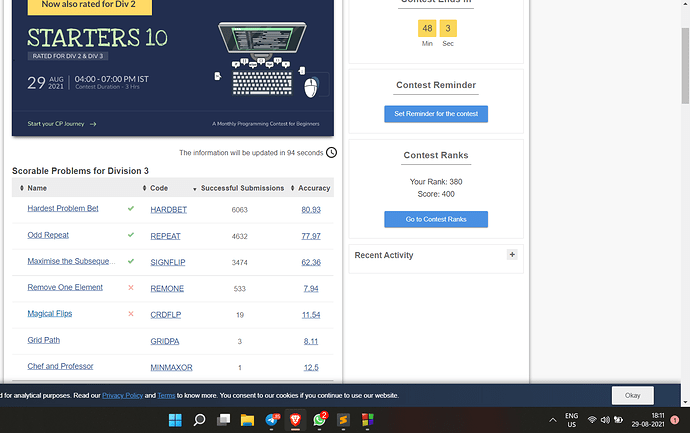
Task: Open Grid Path problem link
Action: pos(44,340)
